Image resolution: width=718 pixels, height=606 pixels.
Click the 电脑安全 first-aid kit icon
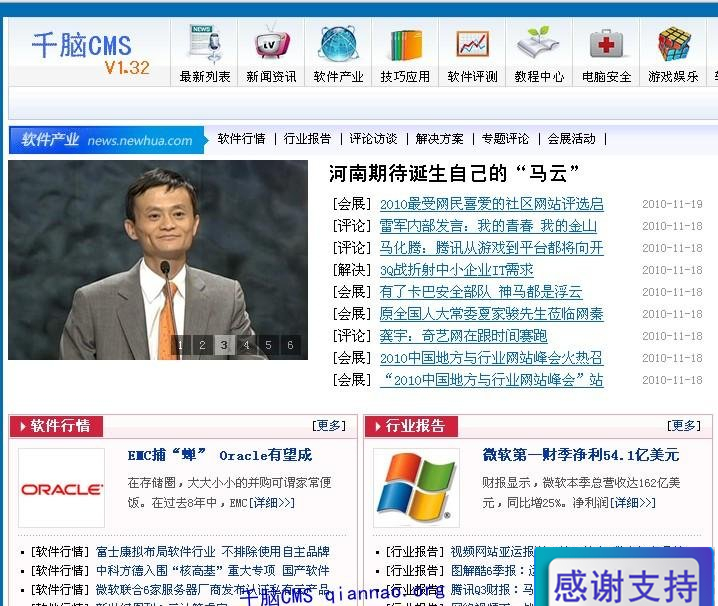(x=606, y=44)
